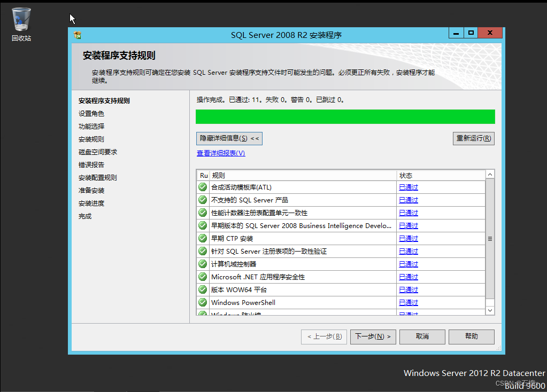
Task: Cancel setup with 取消 button
Action: [x=422, y=336]
